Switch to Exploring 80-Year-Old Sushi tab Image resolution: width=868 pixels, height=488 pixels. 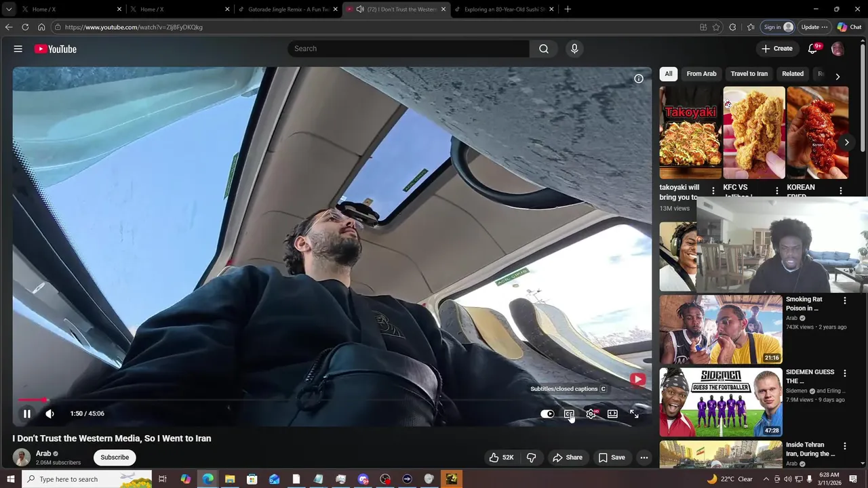coord(504,9)
